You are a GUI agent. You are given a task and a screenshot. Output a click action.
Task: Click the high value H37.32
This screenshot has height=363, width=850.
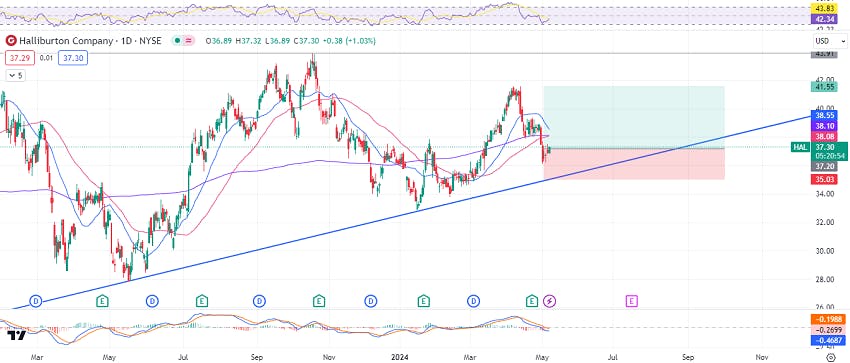tap(249, 41)
